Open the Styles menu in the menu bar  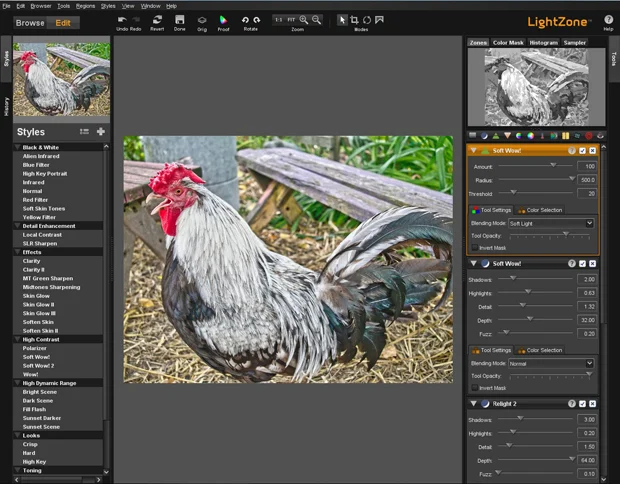coord(108,6)
